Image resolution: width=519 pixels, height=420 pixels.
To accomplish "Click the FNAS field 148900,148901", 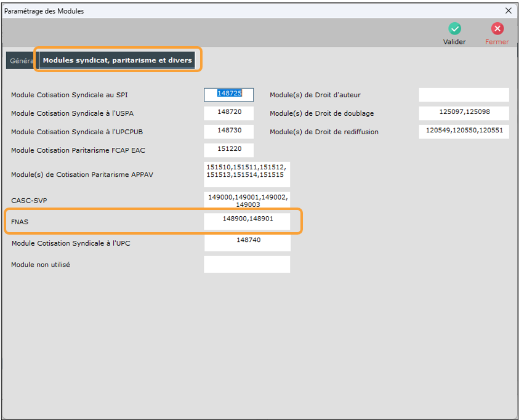I will [x=247, y=222].
